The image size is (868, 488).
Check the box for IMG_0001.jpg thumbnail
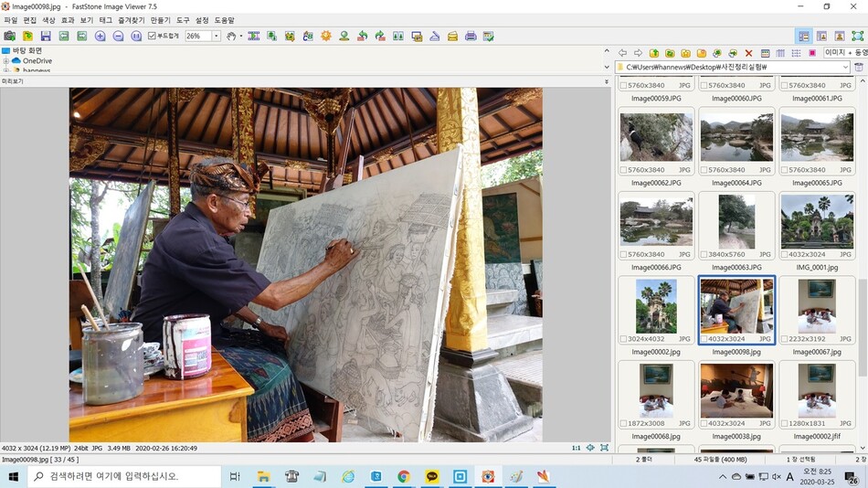[x=785, y=255]
